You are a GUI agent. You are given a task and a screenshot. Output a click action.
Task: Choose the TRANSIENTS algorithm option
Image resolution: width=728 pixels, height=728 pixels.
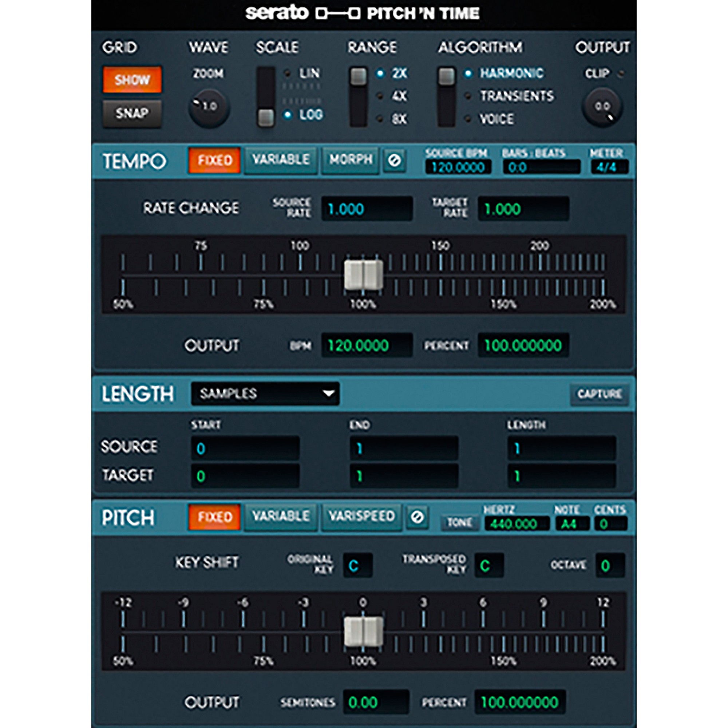click(509, 96)
